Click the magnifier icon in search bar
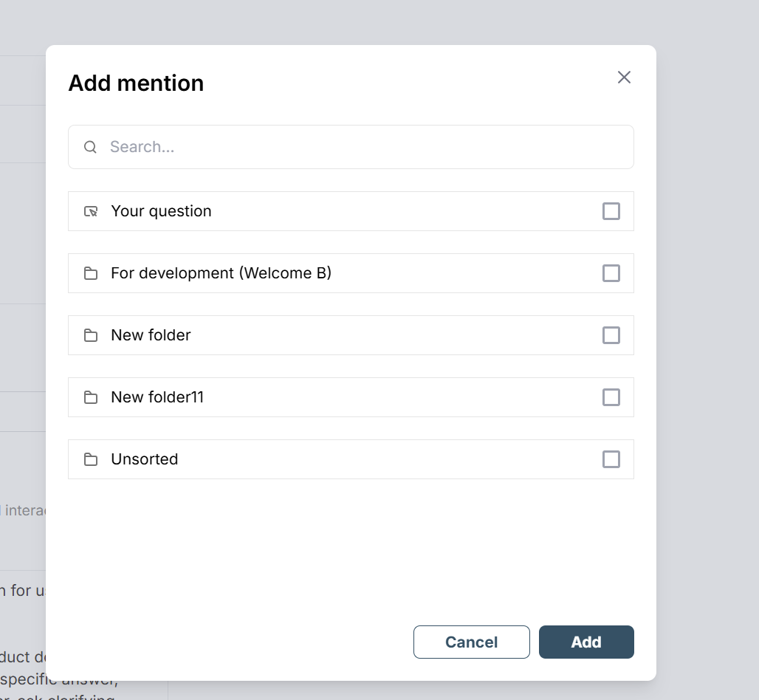Screen dimensions: 759x700 pyautogui.click(x=91, y=147)
